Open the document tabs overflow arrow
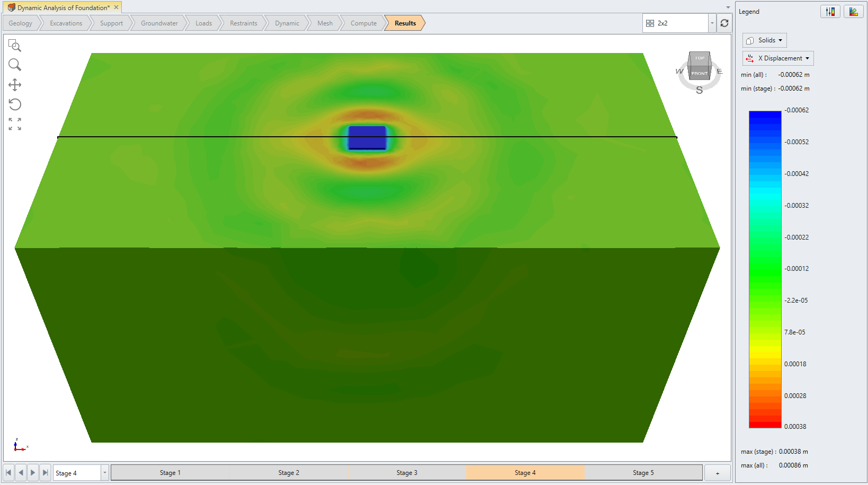 (x=728, y=7)
